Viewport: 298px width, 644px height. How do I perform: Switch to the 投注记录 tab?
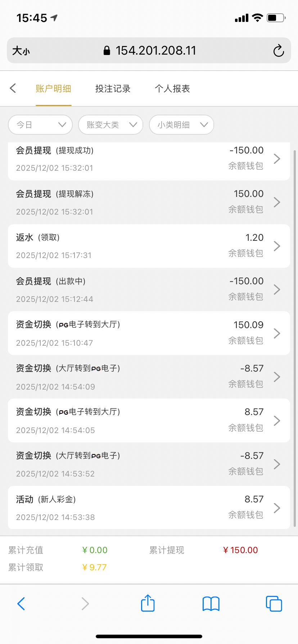[113, 88]
